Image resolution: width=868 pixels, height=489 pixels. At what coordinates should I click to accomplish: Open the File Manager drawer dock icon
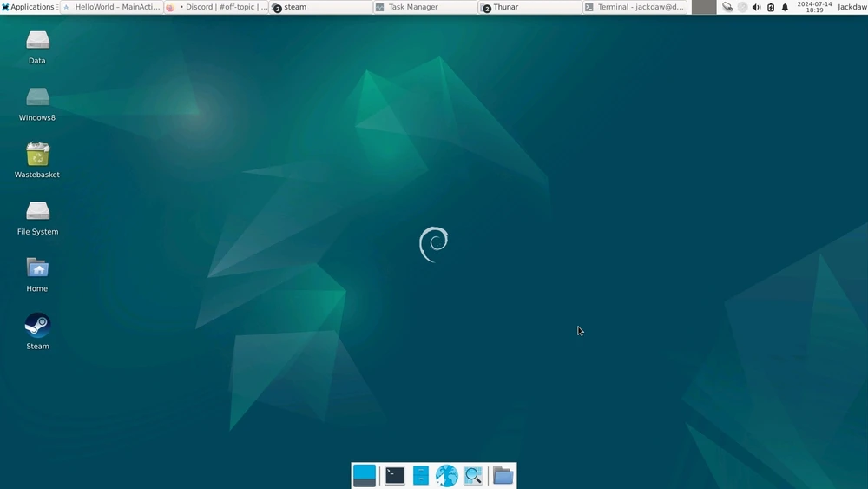click(x=421, y=475)
